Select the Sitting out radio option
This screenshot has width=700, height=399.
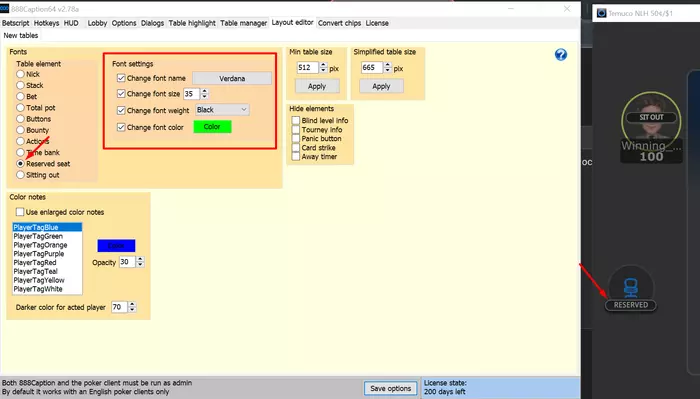pos(20,175)
